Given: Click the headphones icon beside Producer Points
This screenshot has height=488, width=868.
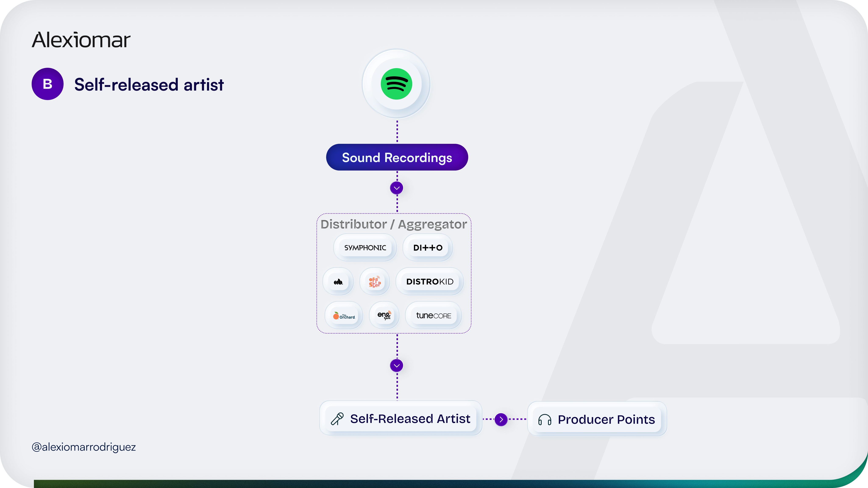Looking at the screenshot, I should (545, 420).
